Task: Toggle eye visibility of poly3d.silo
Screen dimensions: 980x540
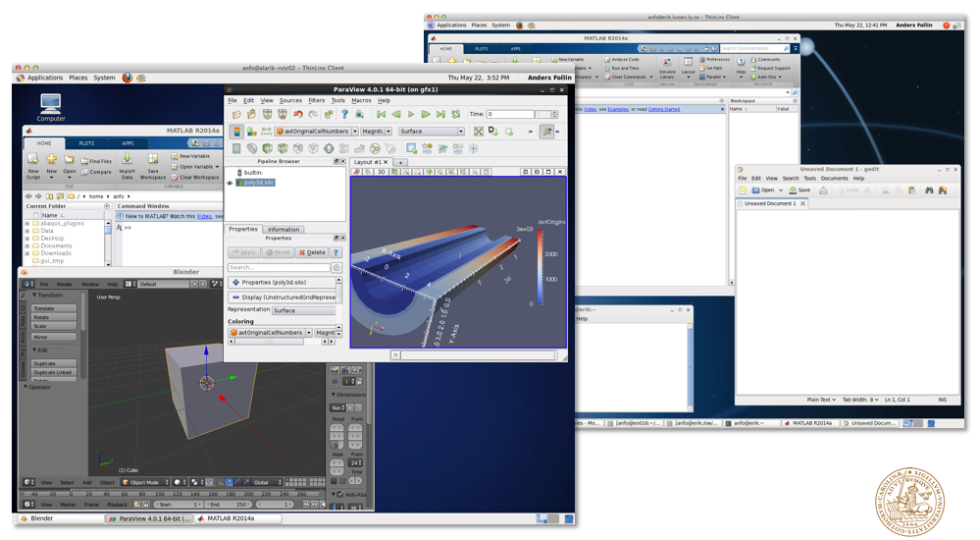Action: [x=230, y=183]
